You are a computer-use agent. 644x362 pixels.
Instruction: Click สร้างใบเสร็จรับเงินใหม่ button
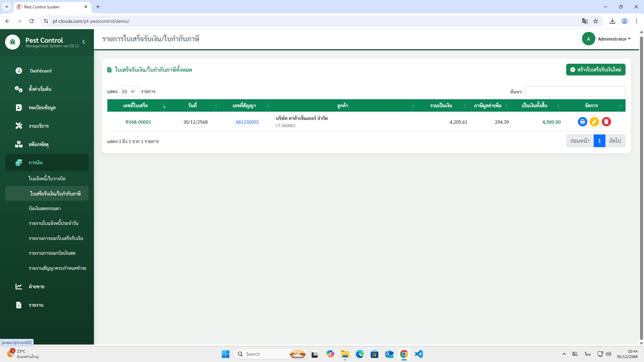pyautogui.click(x=595, y=70)
